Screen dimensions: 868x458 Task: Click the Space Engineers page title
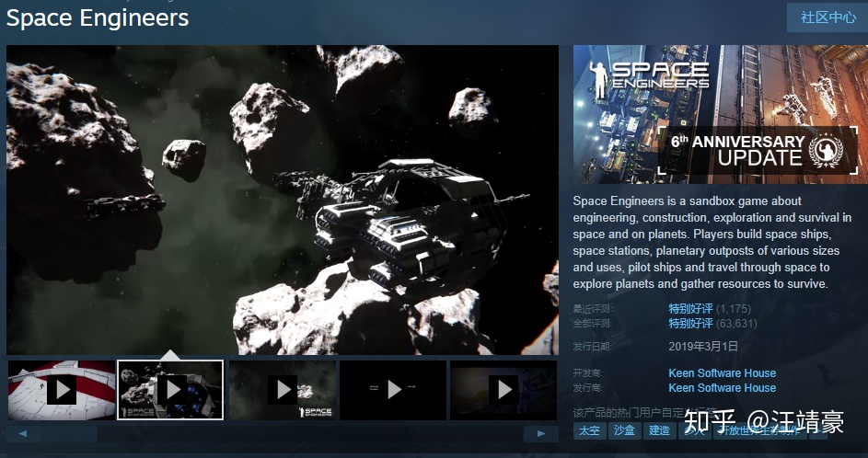point(98,17)
